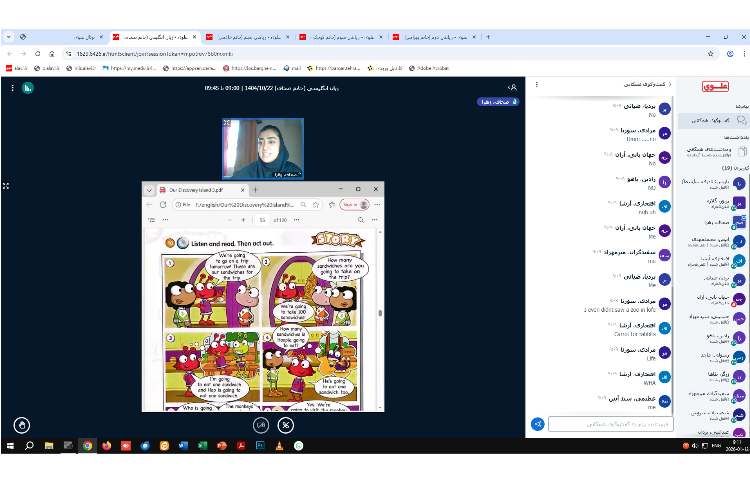Reload the page in the browser toolbar
750x480 pixels.
[x=38, y=53]
